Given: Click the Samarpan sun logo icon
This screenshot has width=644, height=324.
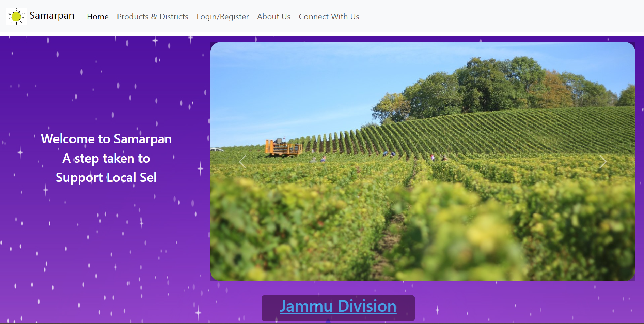Looking at the screenshot, I should click(x=16, y=16).
